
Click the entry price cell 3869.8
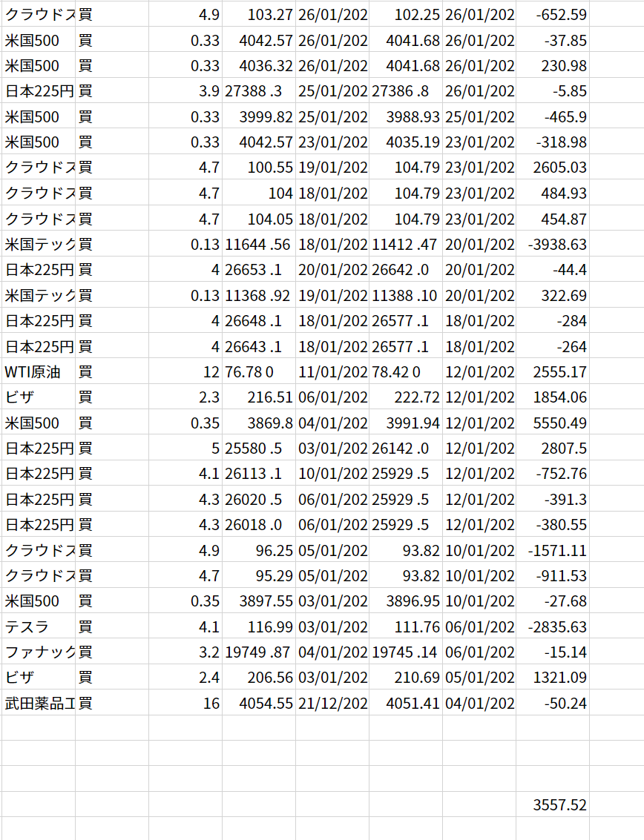pos(259,423)
